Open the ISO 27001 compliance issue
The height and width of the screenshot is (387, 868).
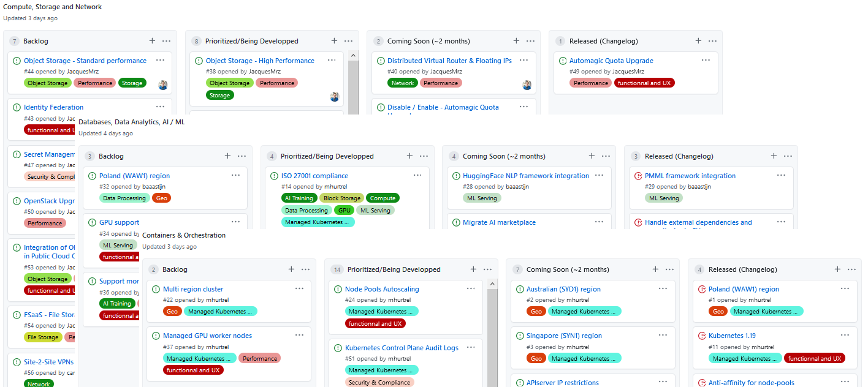point(314,175)
